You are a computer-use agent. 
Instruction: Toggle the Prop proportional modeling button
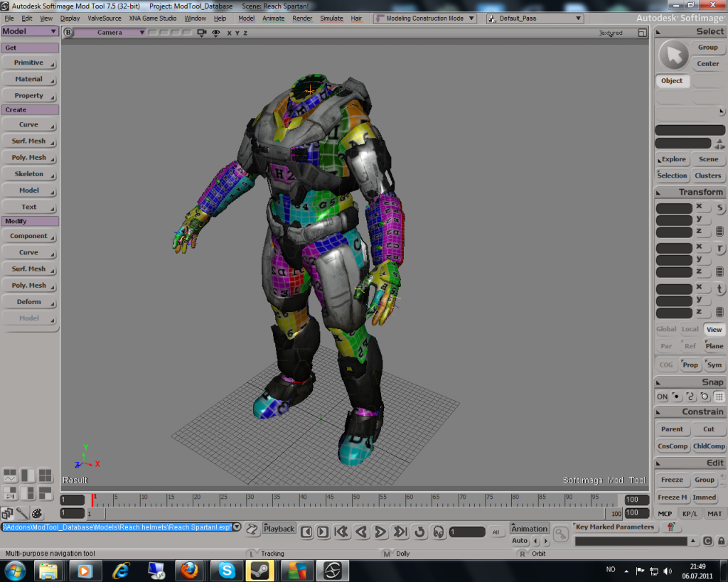click(690, 365)
